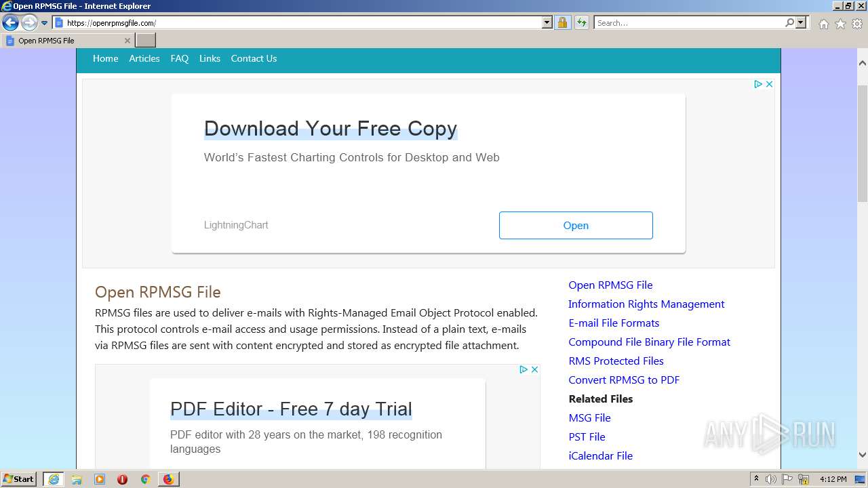Open File Explorer folder taskbar icon
The height and width of the screenshot is (488, 868).
(x=77, y=479)
